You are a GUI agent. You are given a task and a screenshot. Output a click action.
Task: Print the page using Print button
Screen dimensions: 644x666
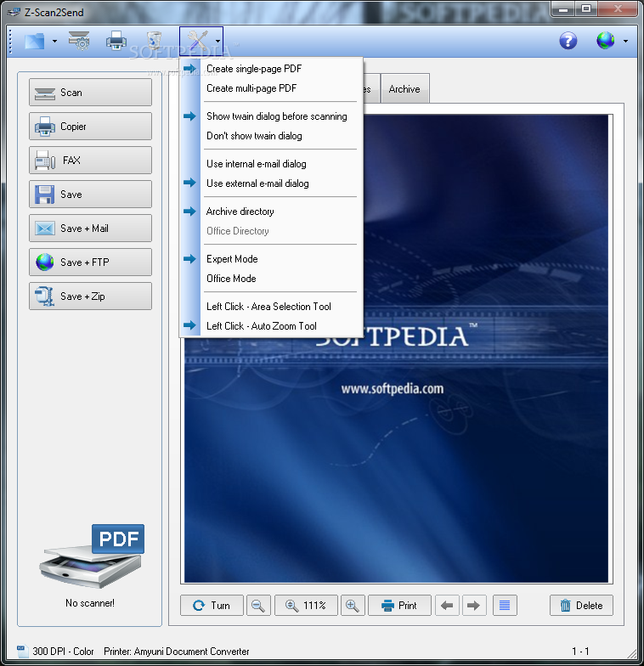[399, 605]
